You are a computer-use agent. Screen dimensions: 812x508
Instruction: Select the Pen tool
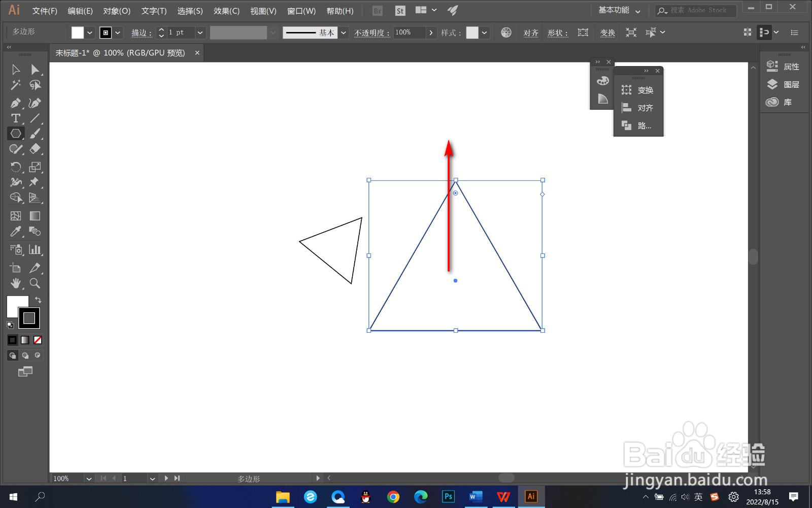[16, 103]
